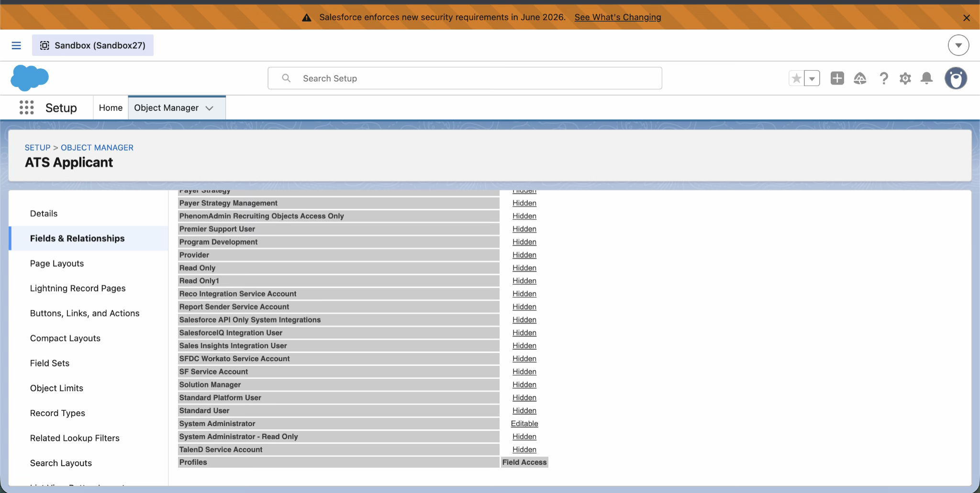
Task: Go to OBJECT MANAGER breadcrumb link
Action: 97,148
